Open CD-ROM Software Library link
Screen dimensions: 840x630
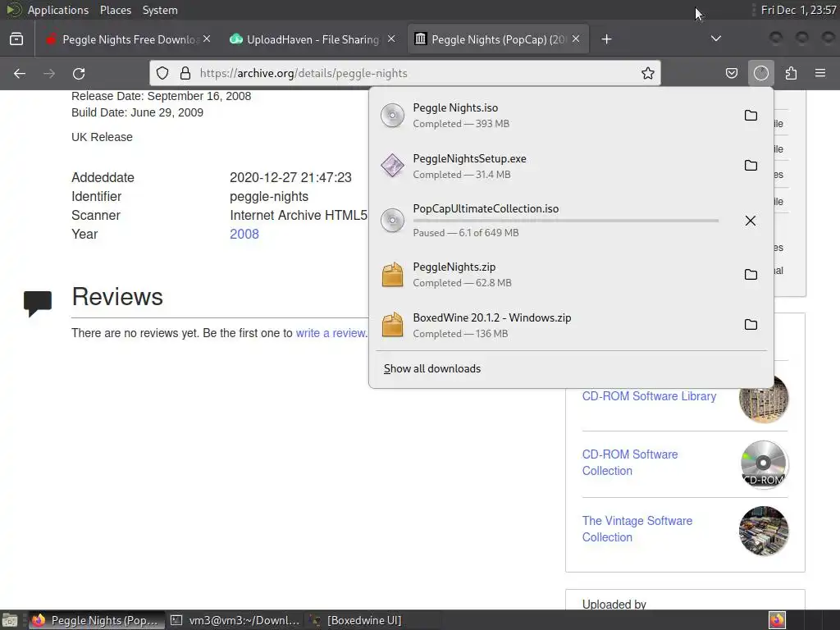(x=649, y=396)
